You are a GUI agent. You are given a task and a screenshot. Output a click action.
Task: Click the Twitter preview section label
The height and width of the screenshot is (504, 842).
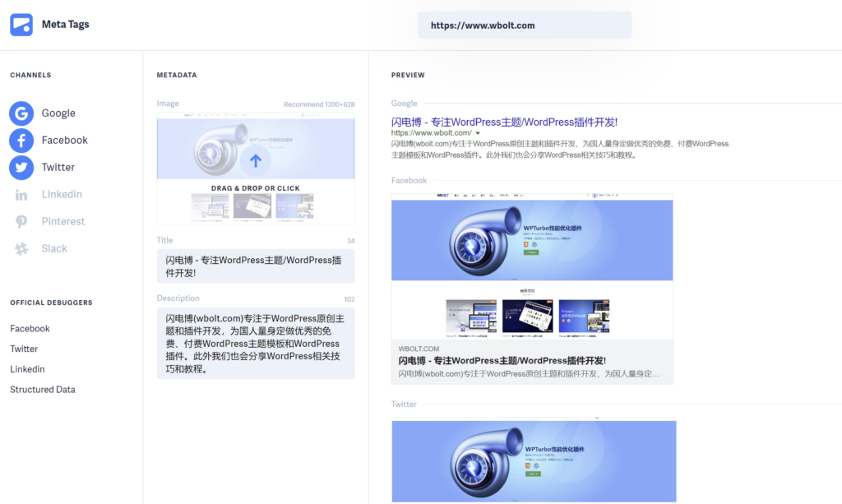(x=404, y=405)
